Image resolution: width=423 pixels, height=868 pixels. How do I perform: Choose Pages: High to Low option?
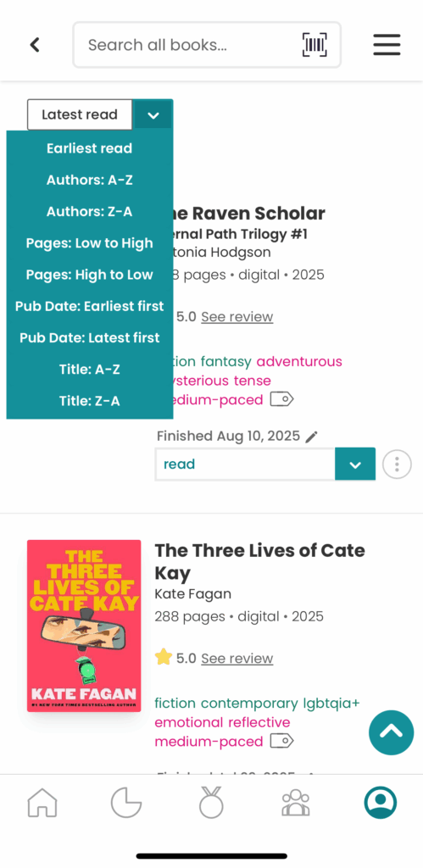[90, 275]
